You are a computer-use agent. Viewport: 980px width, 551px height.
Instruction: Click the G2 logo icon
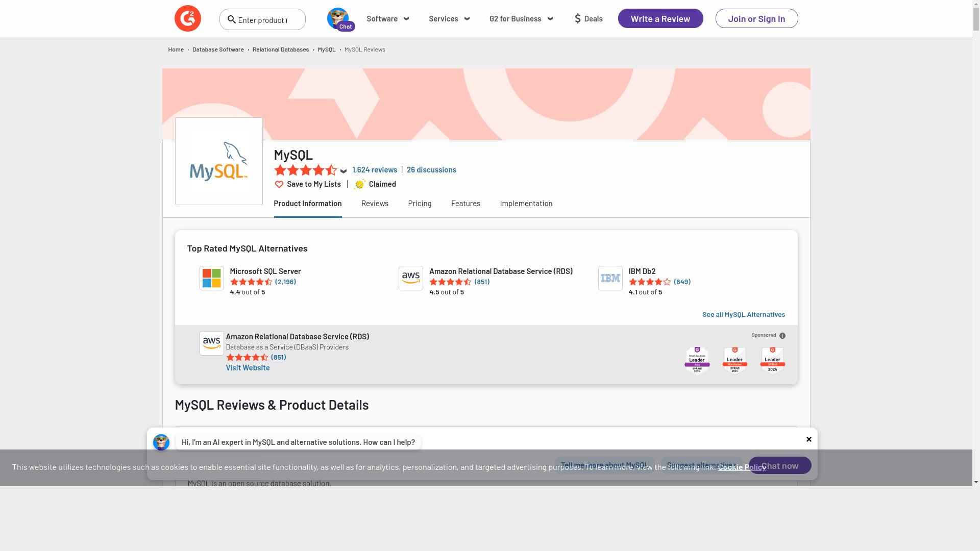pyautogui.click(x=187, y=18)
